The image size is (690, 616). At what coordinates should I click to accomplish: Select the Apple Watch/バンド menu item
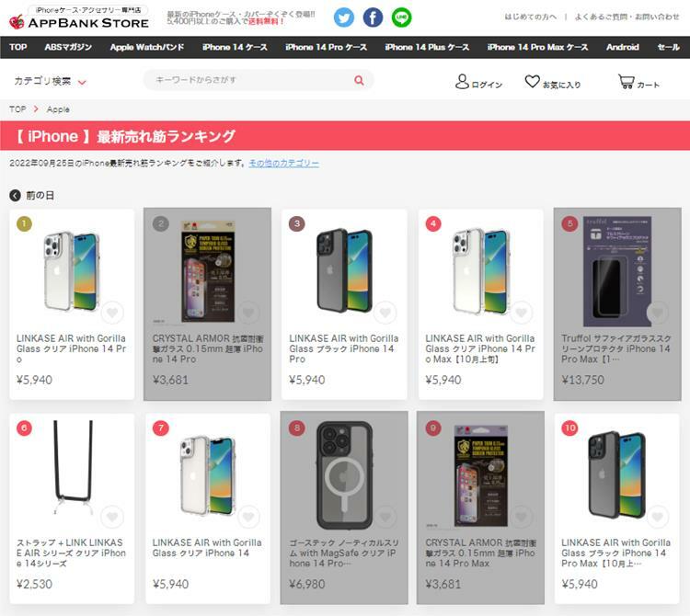coord(147,47)
